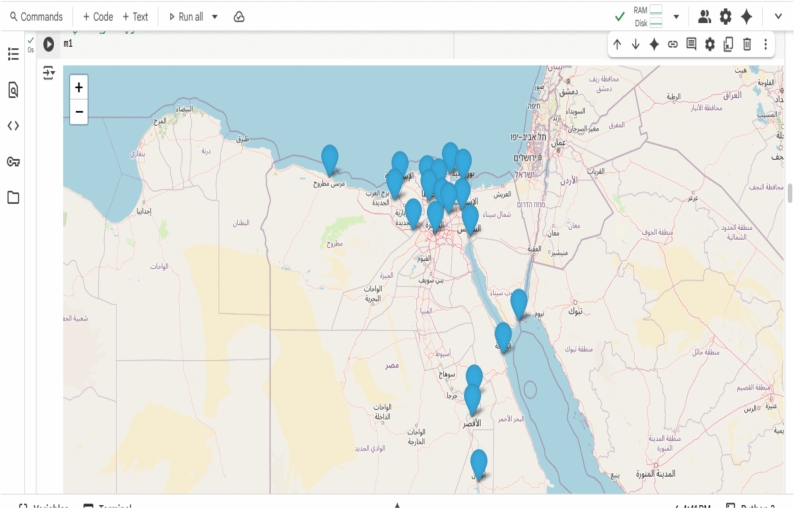Viewport: 794px width, 509px height.
Task: Open the table of contents sidebar icon
Action: click(x=13, y=54)
